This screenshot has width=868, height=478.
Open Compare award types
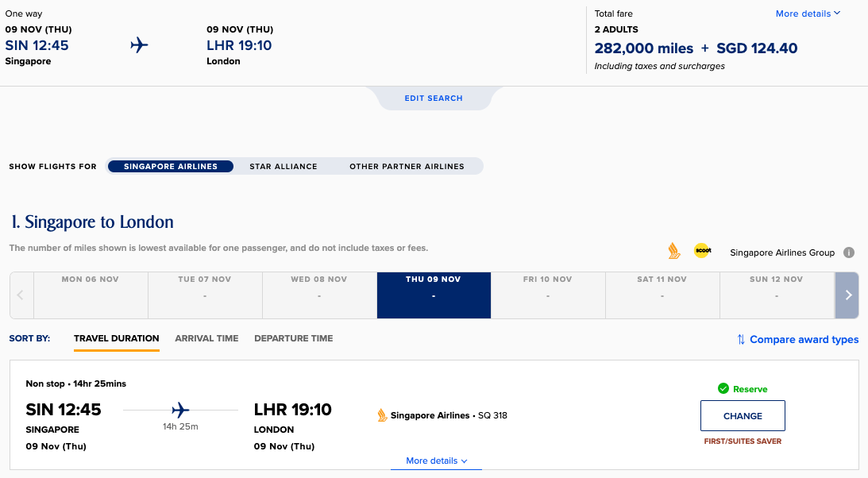click(x=804, y=339)
